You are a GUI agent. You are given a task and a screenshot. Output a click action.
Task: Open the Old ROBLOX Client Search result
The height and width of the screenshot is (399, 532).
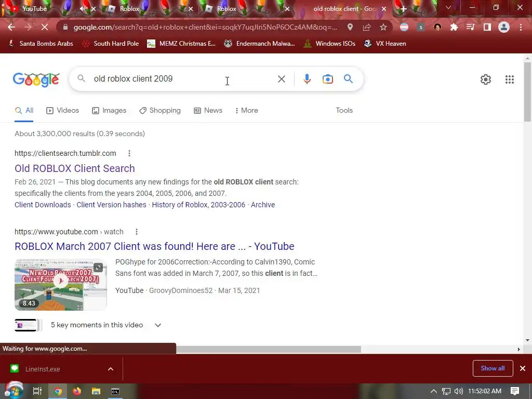75,168
